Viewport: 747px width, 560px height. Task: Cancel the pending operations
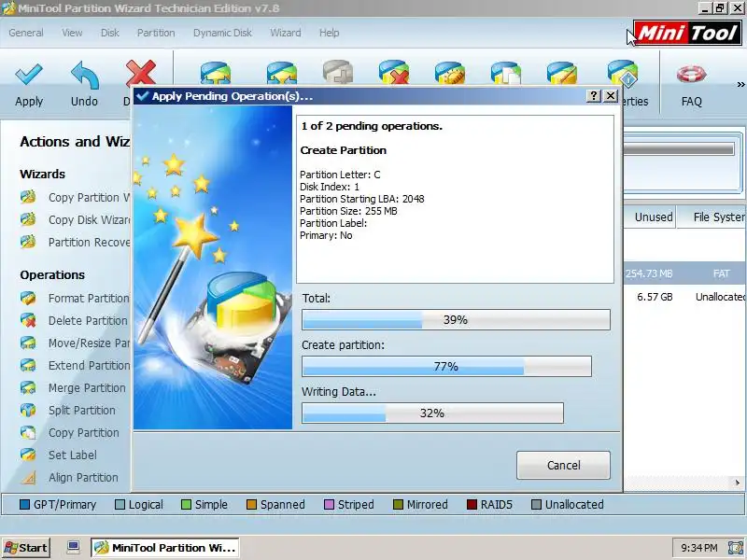point(563,465)
